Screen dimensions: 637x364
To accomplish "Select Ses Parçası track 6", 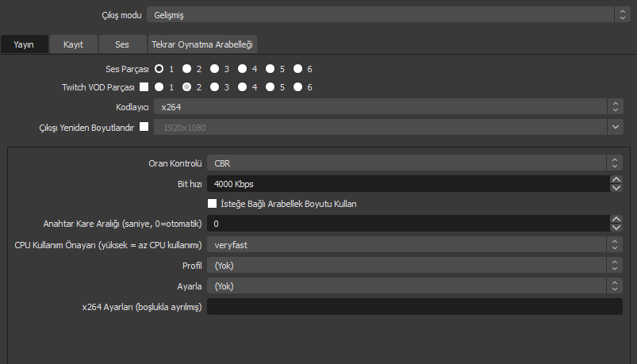I will click(x=297, y=69).
